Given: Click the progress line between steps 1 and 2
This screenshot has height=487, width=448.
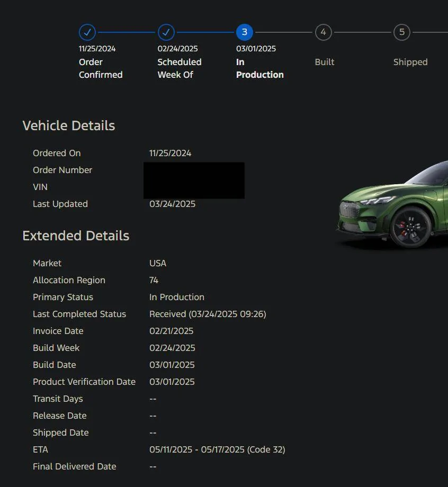Looking at the screenshot, I should point(127,32).
